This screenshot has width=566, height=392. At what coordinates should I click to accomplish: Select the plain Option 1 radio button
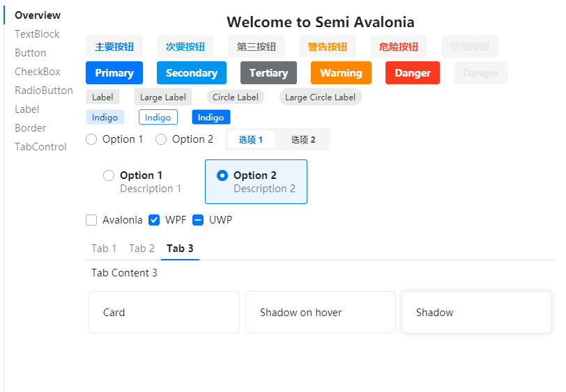coord(91,139)
